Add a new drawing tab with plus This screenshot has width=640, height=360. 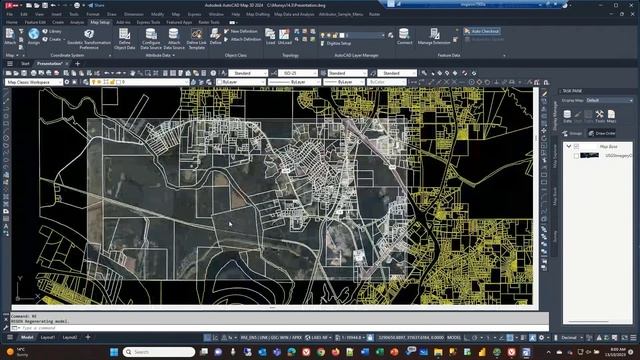pos(78,64)
